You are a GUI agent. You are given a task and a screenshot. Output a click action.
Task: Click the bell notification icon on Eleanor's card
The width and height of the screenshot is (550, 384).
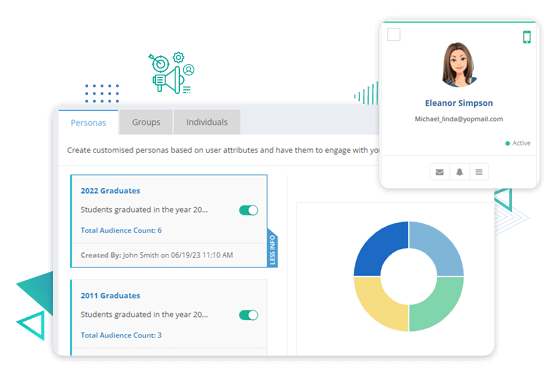459,172
